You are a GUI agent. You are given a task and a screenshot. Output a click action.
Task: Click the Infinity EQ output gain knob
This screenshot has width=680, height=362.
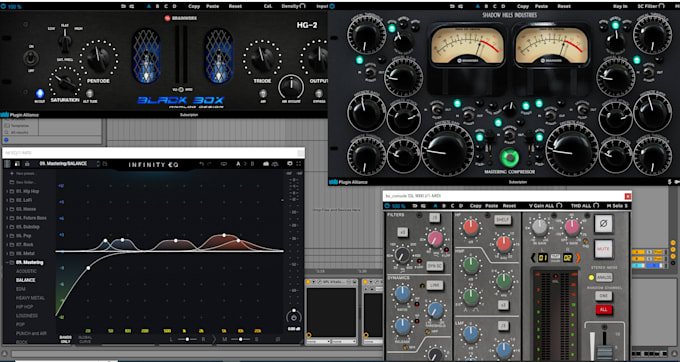294,316
